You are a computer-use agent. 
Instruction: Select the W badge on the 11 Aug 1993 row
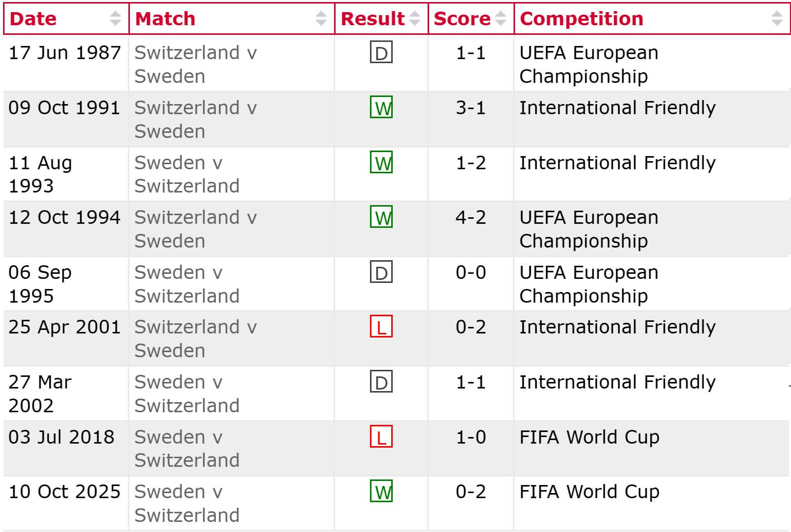[x=382, y=163]
